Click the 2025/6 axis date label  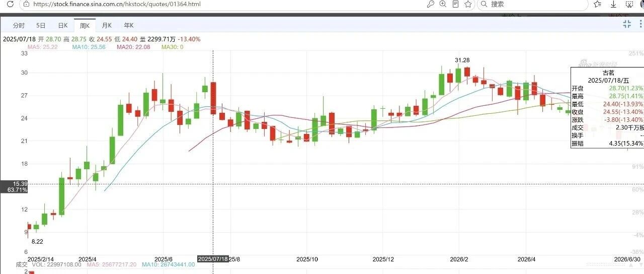pos(164,259)
